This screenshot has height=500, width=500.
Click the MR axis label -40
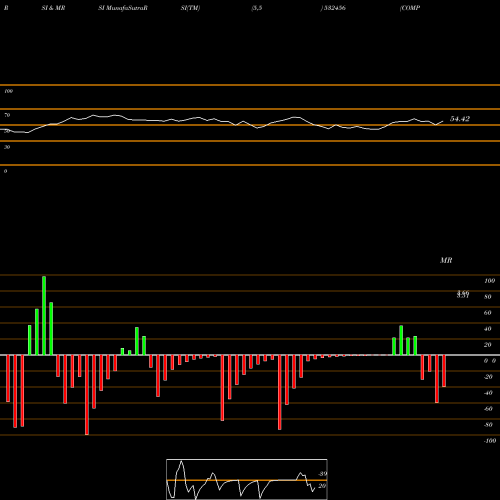[488, 393]
